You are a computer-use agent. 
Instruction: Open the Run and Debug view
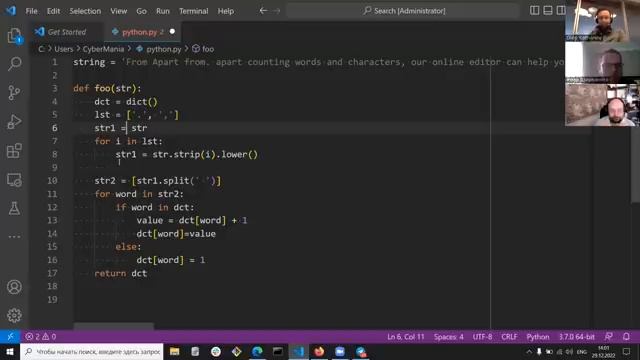point(14,122)
